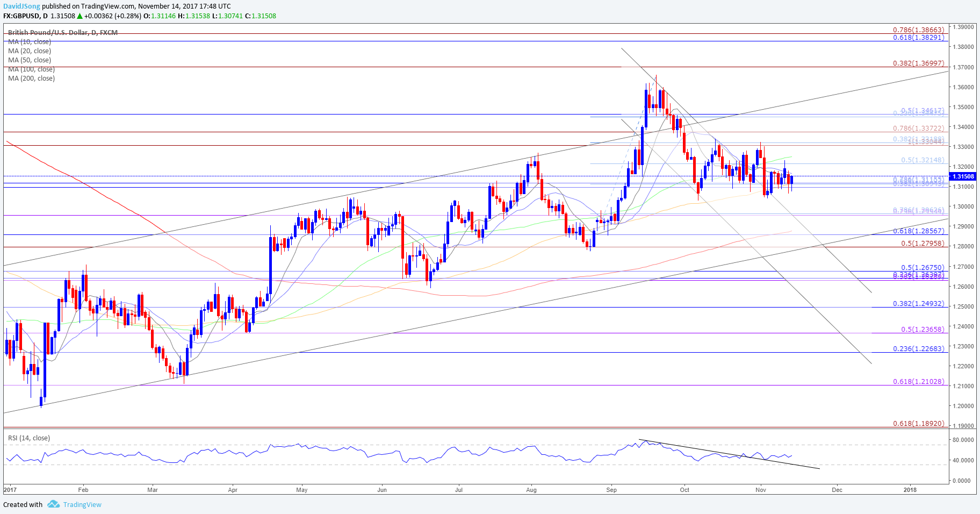The image size is (980, 514).
Task: Click the 0.5(1.32148) Fibonacci label
Action: pyautogui.click(x=923, y=160)
